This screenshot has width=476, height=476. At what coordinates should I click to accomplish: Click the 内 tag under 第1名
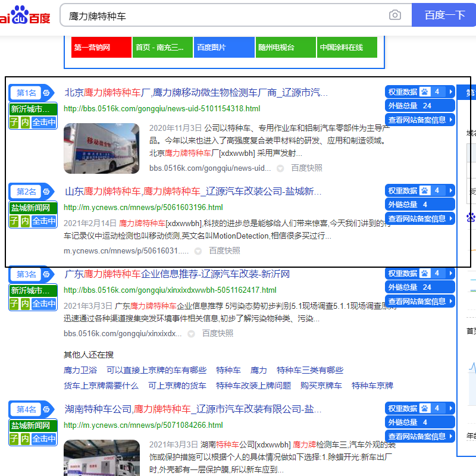(25, 123)
